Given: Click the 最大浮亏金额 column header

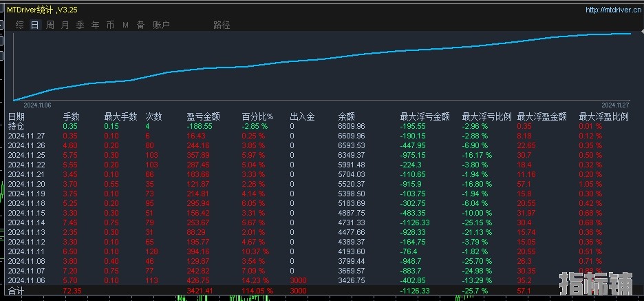Looking at the screenshot, I should click(425, 117).
